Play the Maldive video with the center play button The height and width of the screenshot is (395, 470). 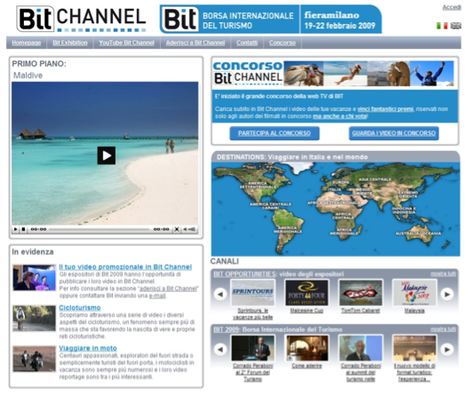point(106,155)
